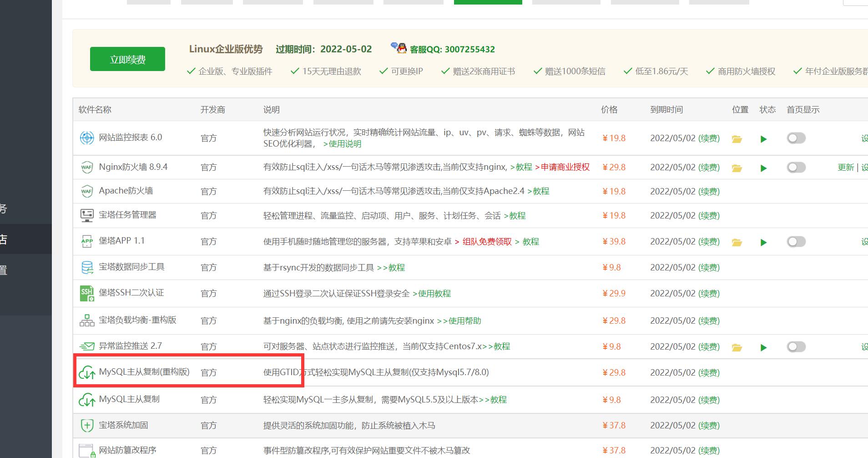Click the 软件名称 column header
868x458 pixels.
pyautogui.click(x=95, y=109)
